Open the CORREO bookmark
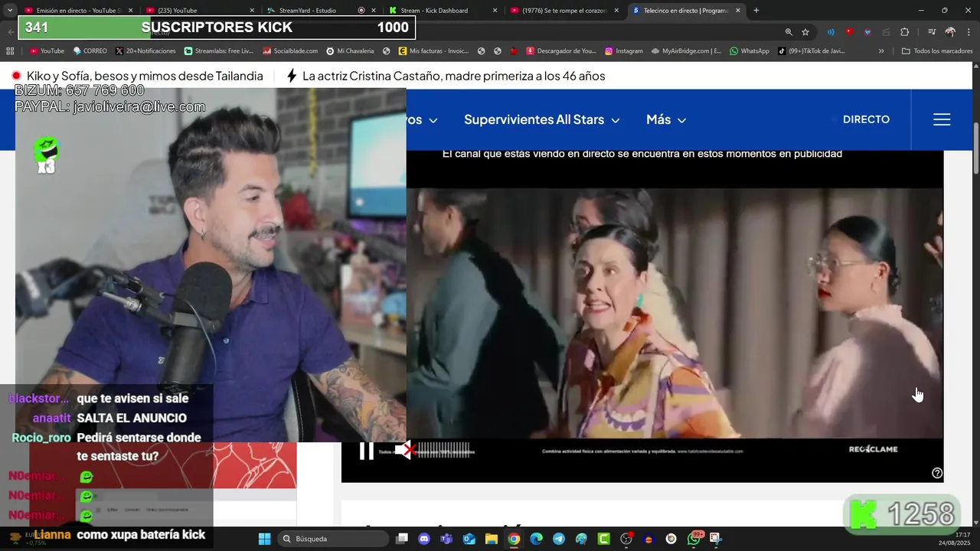This screenshot has height=551, width=980. (x=90, y=51)
